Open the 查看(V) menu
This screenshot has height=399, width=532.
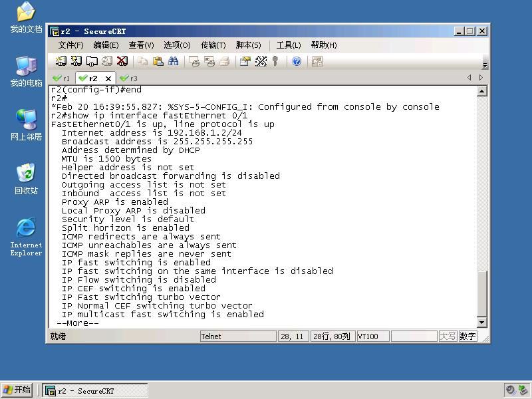click(x=141, y=45)
